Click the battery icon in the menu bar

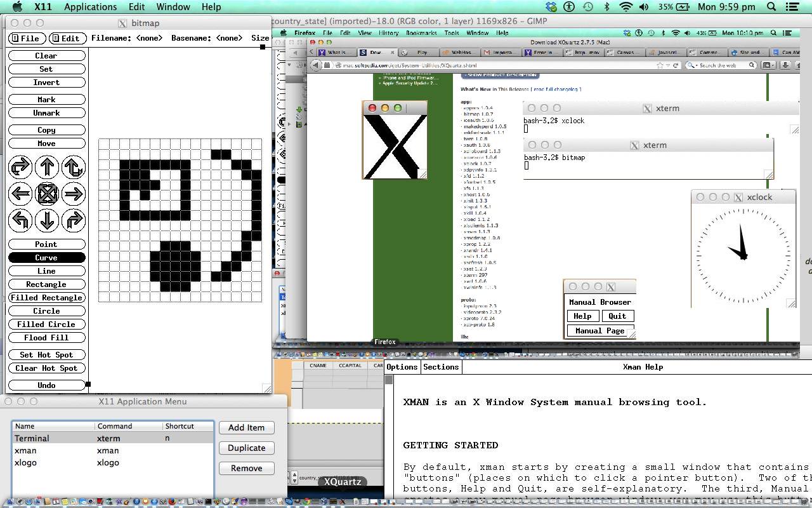click(683, 7)
